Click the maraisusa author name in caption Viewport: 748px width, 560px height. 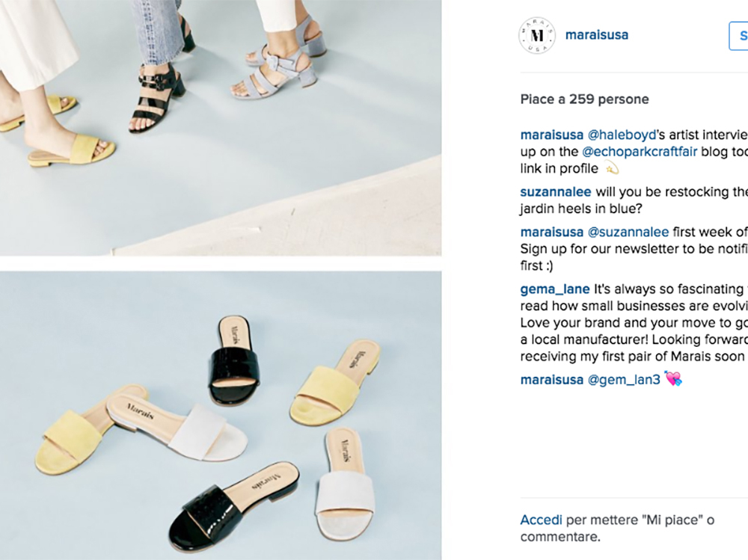(x=551, y=135)
